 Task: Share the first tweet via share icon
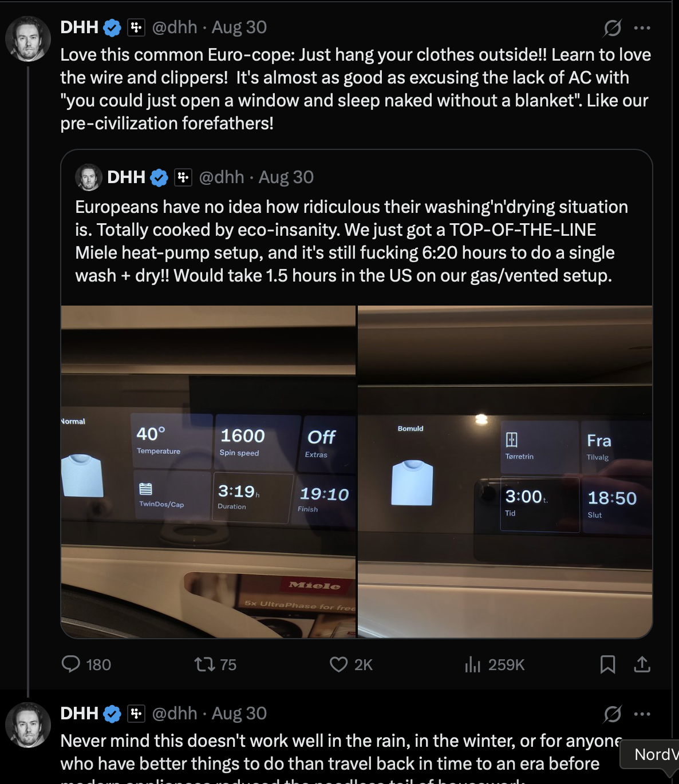[642, 664]
